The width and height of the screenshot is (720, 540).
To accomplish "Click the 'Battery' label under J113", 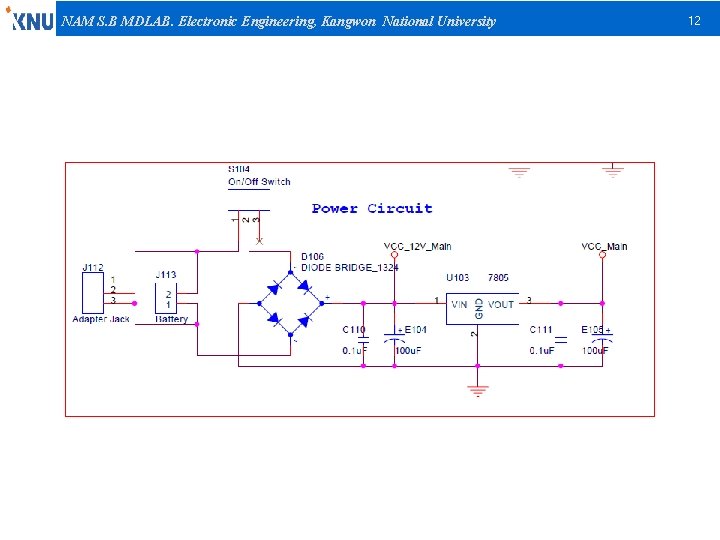I will point(172,319).
